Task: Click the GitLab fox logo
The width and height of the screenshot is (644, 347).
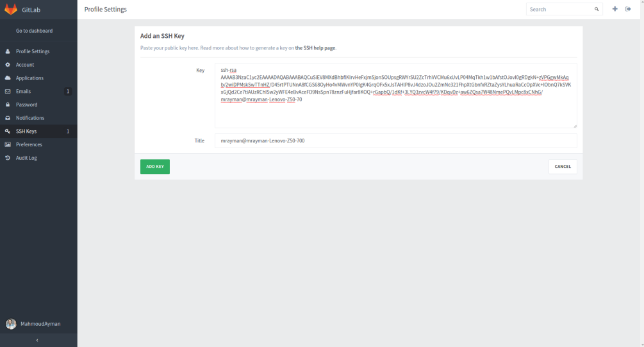Action: click(x=11, y=10)
